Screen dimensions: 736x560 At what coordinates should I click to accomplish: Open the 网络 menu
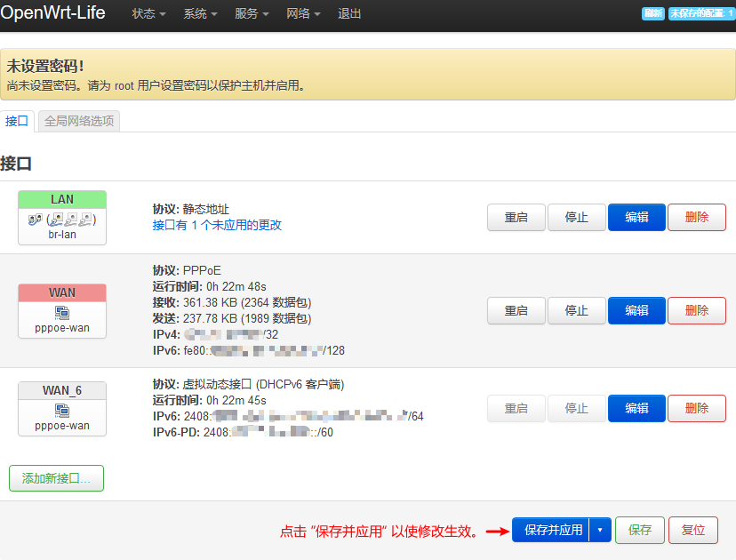(303, 14)
